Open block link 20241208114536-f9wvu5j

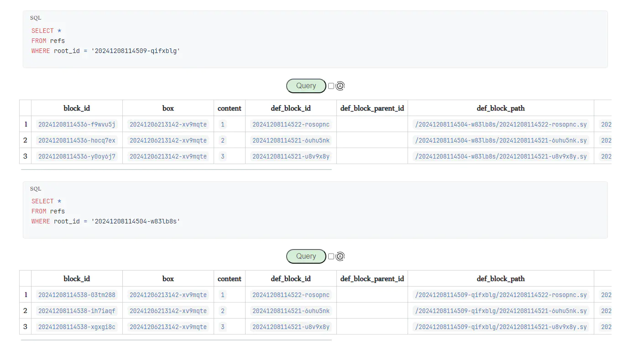(x=77, y=124)
